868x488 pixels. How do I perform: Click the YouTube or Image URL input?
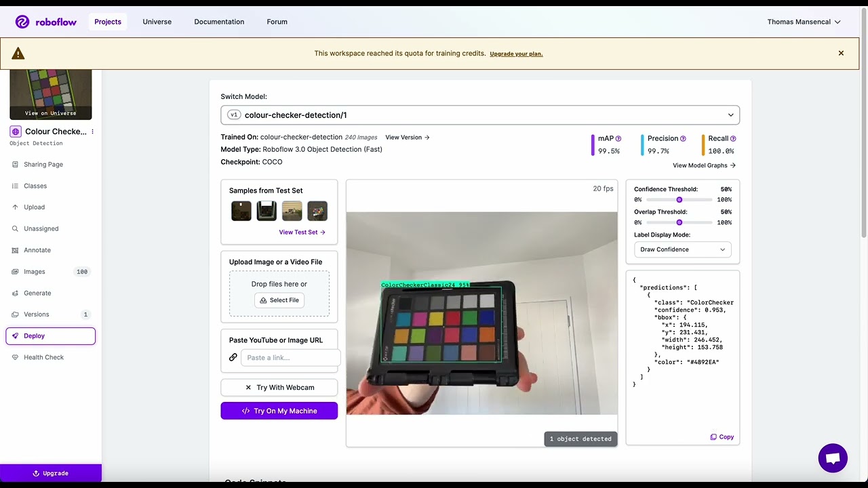290,358
